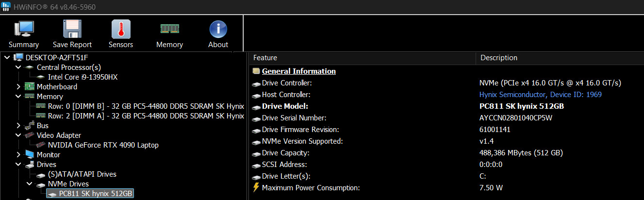The height and width of the screenshot is (200, 644).
Task: Select the NVMe Drives tree item
Action: tap(68, 183)
